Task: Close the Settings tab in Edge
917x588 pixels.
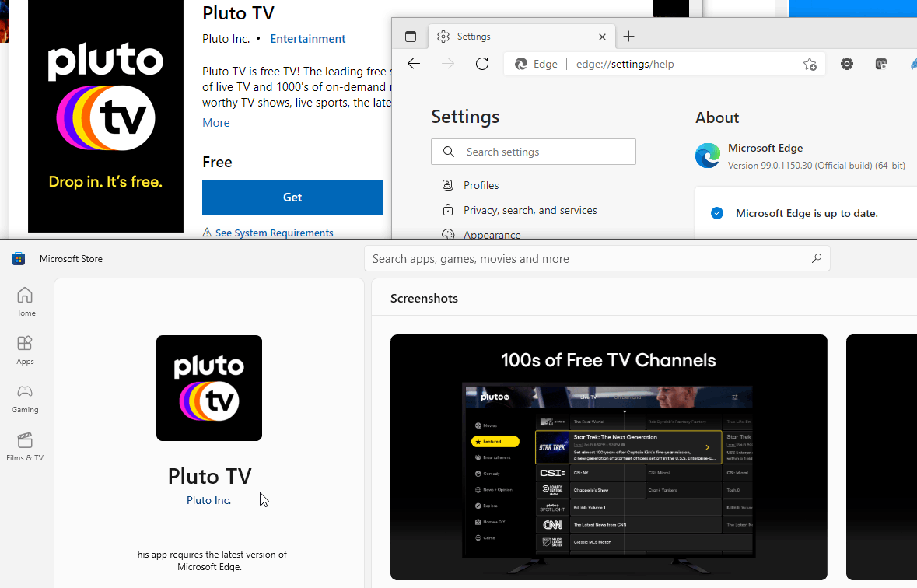Action: (602, 37)
